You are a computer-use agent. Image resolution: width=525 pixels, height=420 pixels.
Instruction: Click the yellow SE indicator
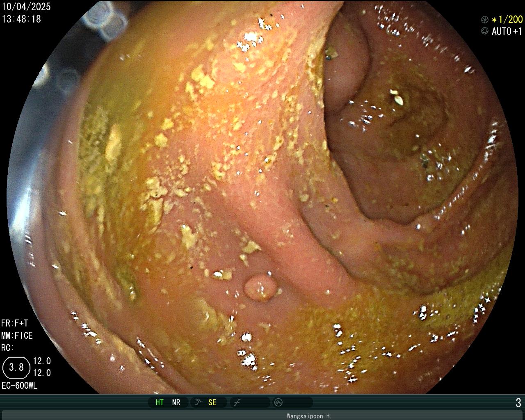(x=212, y=402)
